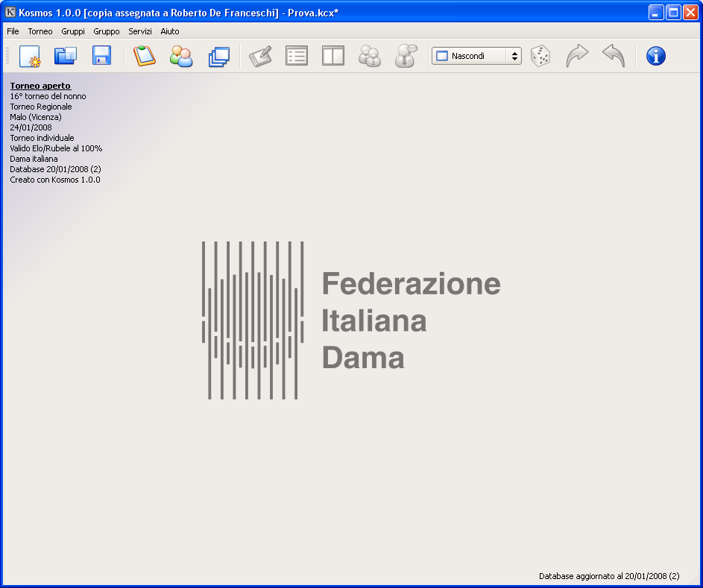Screen dimensions: 703x588
Task: Click the grayed numbered players icon
Action: click(370, 56)
